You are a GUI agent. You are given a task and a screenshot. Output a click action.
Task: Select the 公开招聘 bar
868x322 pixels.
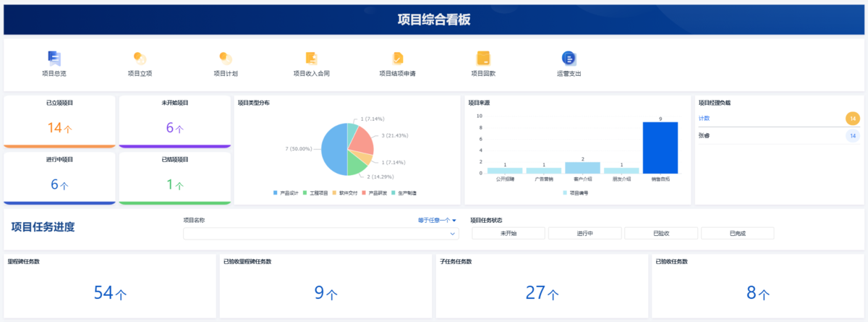click(504, 171)
